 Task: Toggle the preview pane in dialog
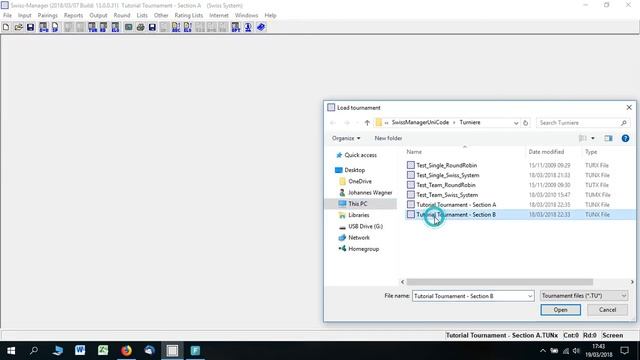[608, 138]
